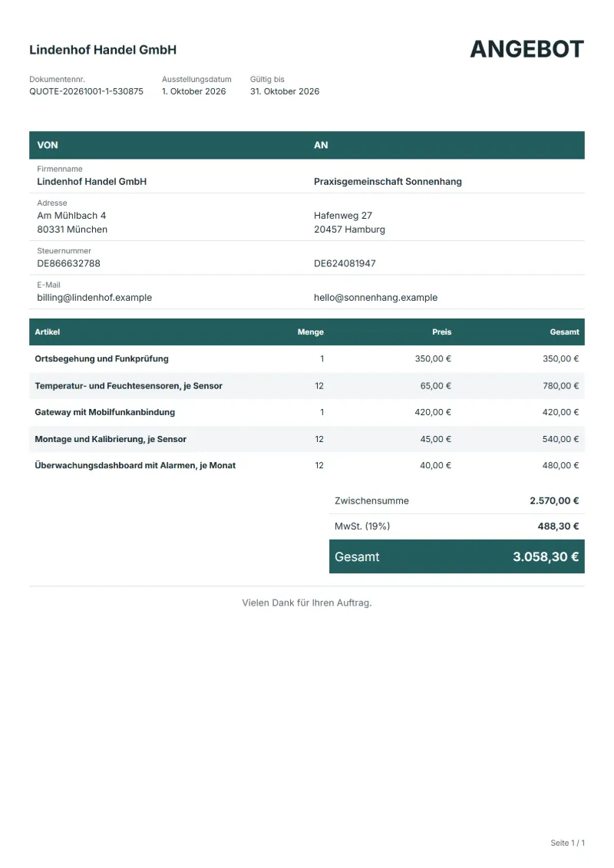Select the Gateway mit Mobilfunkanbindung item
614x868 pixels.
[104, 412]
